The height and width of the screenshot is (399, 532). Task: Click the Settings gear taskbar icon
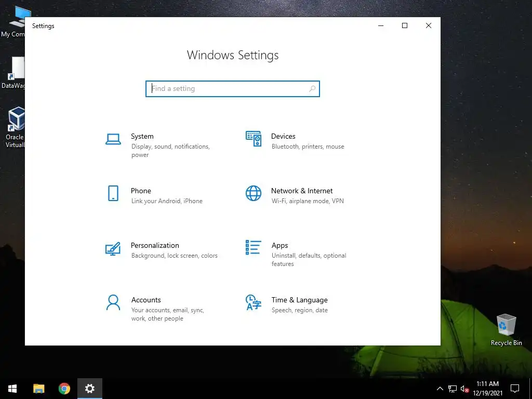click(x=89, y=389)
